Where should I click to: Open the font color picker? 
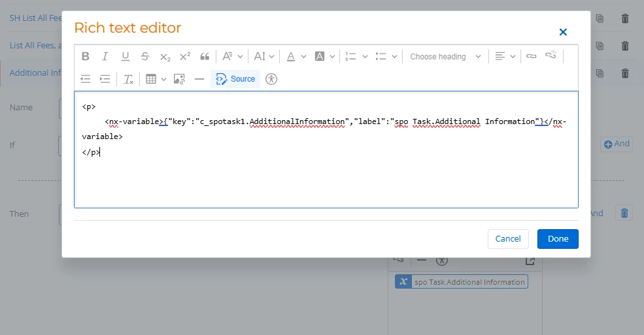296,57
